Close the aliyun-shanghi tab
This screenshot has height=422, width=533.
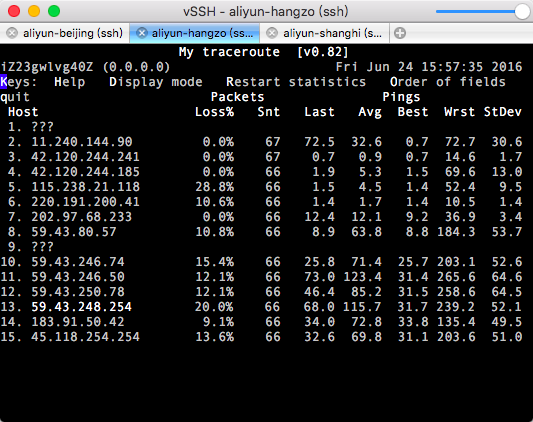272,33
